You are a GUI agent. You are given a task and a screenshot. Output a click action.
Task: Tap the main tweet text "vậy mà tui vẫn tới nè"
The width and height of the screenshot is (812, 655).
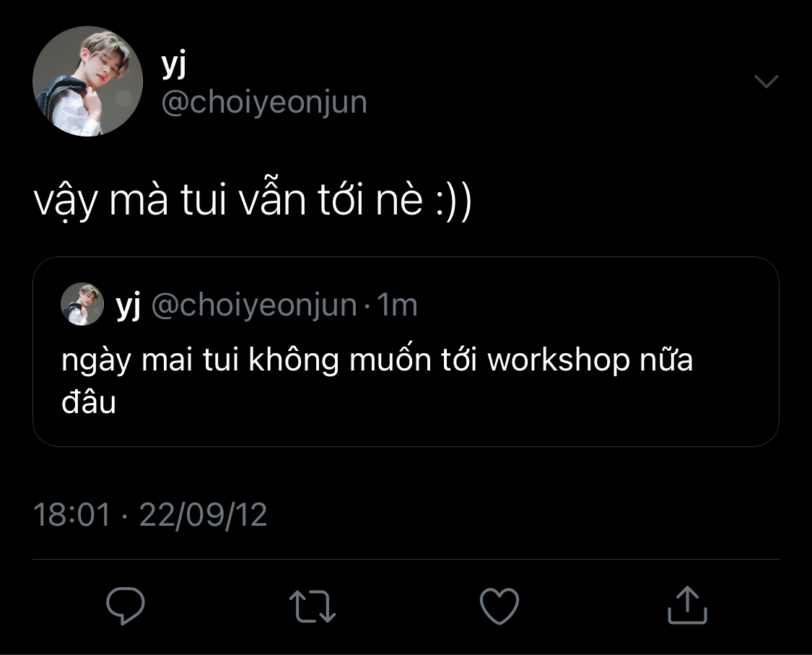click(228, 200)
